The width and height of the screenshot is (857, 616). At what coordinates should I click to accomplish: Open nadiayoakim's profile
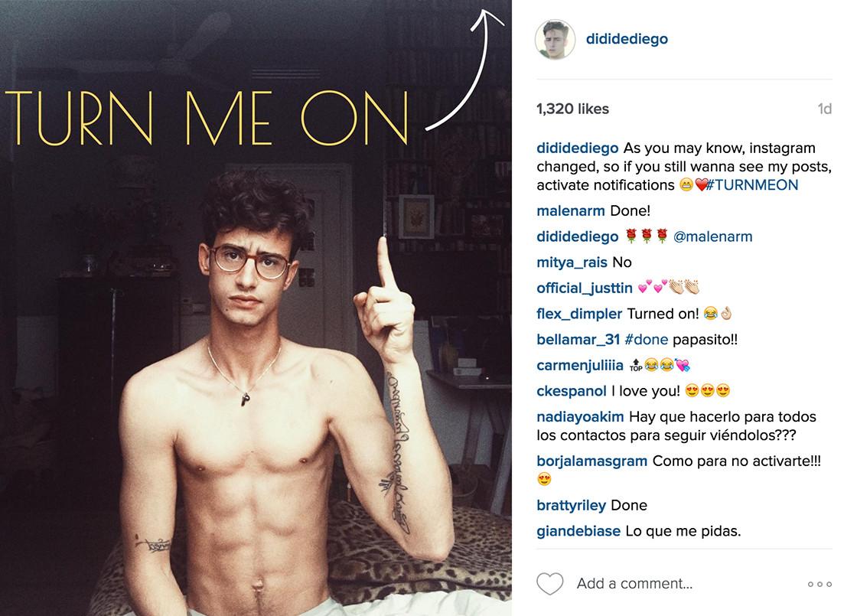coord(580,416)
